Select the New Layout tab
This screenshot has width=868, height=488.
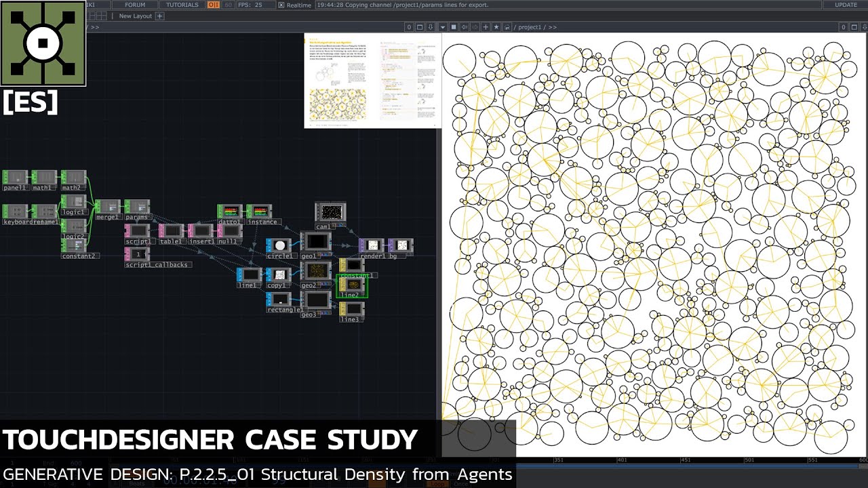click(x=136, y=16)
